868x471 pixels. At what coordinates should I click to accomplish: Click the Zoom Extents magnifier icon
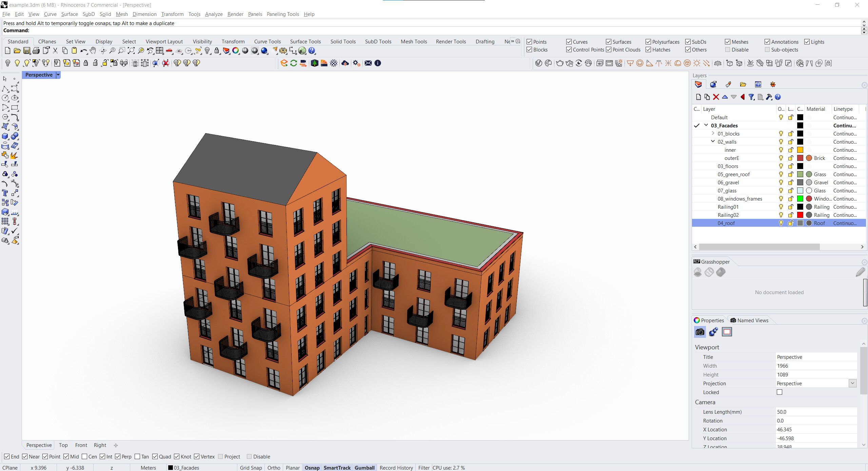click(x=131, y=51)
